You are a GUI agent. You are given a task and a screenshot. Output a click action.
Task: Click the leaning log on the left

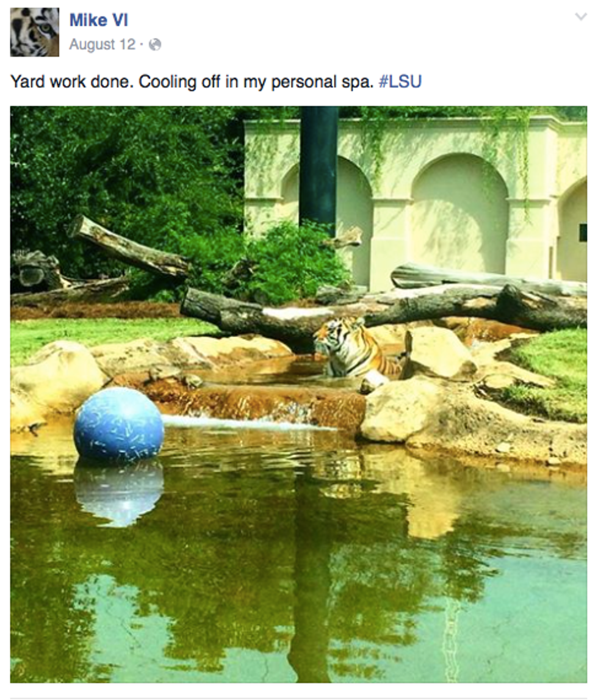coord(129,248)
